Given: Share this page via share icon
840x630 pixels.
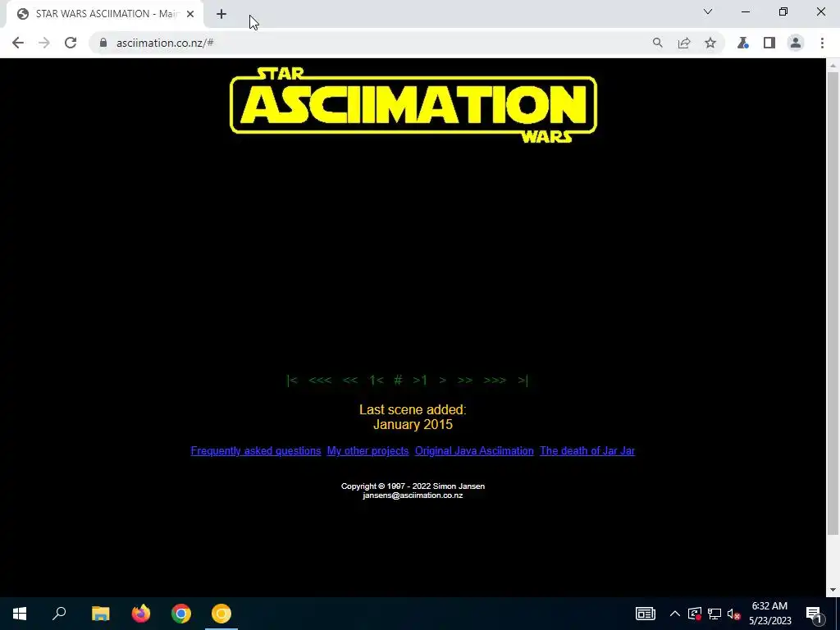Looking at the screenshot, I should click(684, 43).
